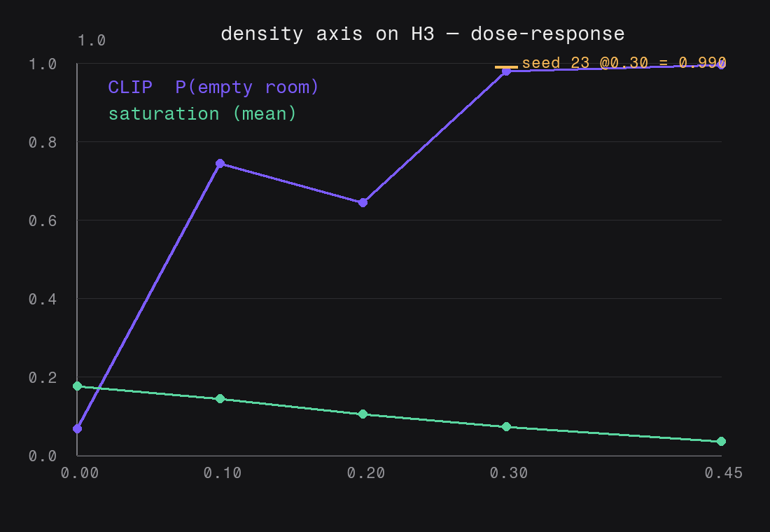
Task: Click the orange seed 23 marker line
Action: 506,67
